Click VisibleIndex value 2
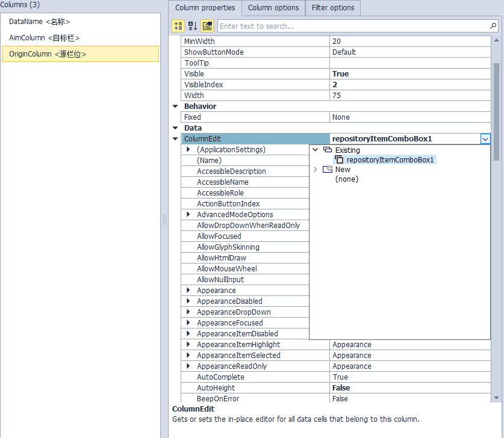Screen dimensions: 504x438 coord(410,84)
